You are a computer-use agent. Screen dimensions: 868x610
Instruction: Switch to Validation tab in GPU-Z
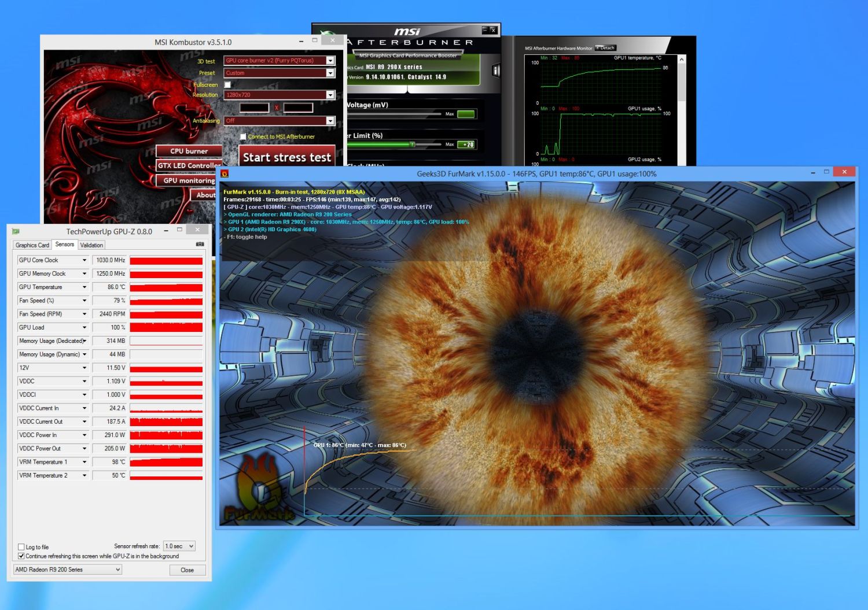pos(91,245)
